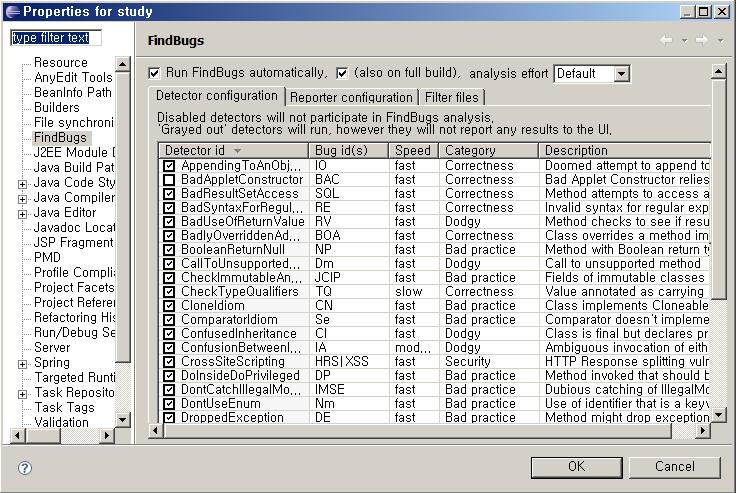Viewport: 736px width, 493px height.
Task: Select Builders in the properties tree
Action: click(x=57, y=108)
